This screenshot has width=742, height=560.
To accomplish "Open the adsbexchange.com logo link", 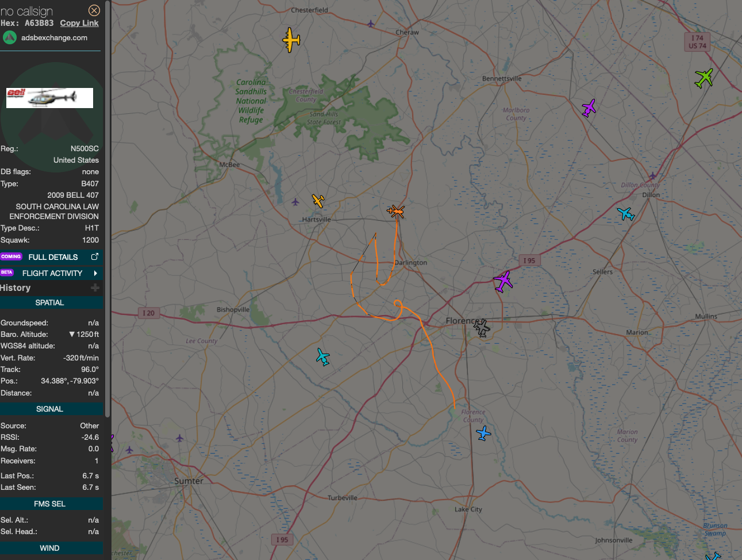I will [x=10, y=38].
